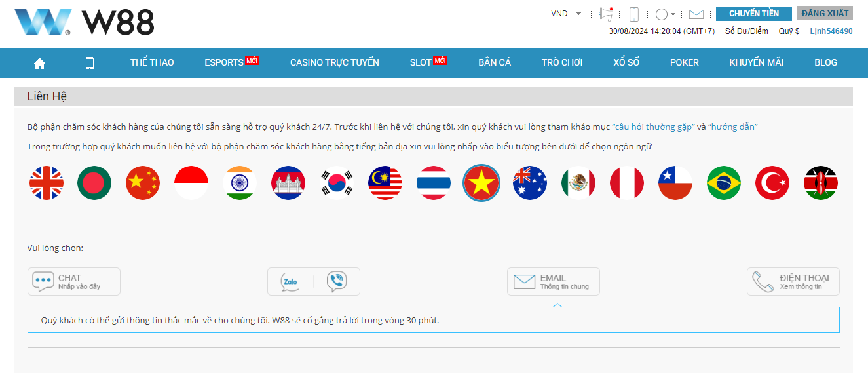
Task: Click the "Liên Hệ" heading text
Action: coord(47,96)
